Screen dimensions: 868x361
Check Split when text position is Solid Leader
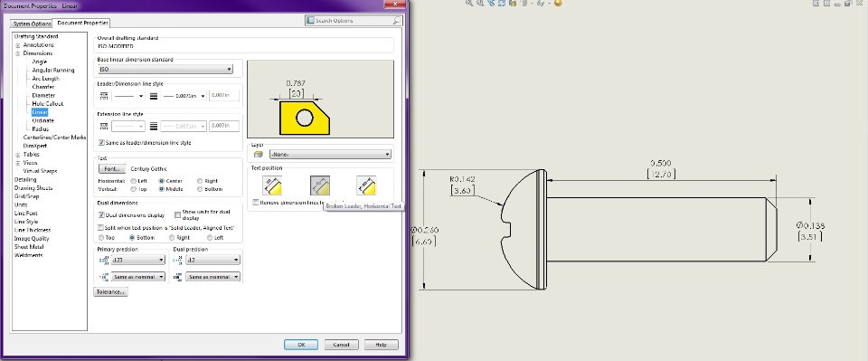pos(101,228)
